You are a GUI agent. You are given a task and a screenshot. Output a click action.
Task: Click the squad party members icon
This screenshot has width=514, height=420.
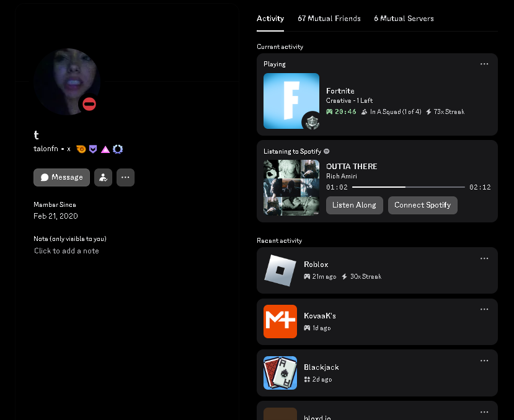click(364, 112)
